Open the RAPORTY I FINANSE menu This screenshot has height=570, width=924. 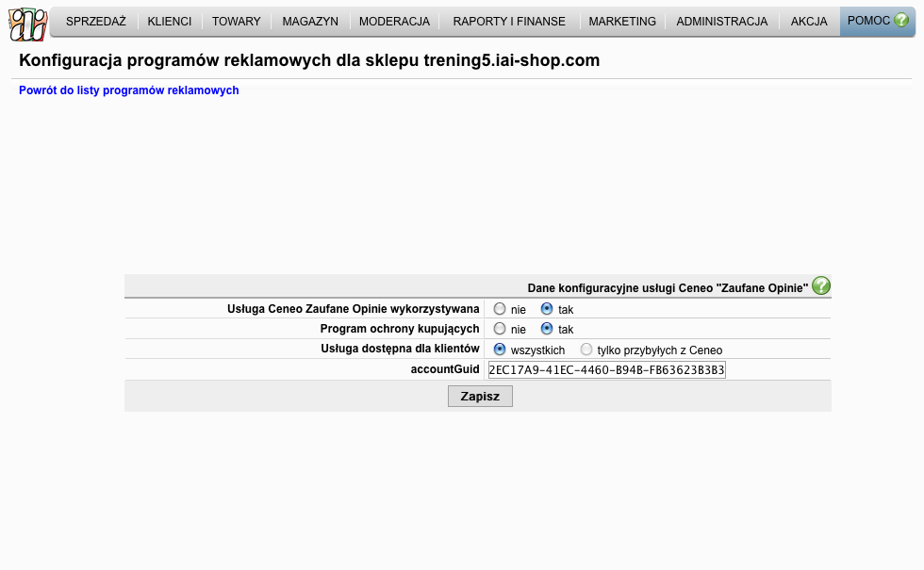(x=509, y=21)
